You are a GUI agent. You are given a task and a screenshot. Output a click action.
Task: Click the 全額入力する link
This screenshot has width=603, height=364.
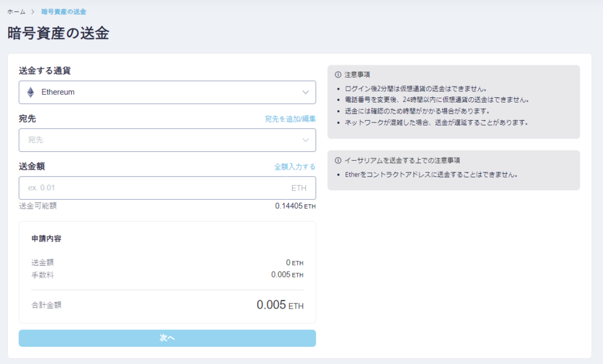click(295, 167)
